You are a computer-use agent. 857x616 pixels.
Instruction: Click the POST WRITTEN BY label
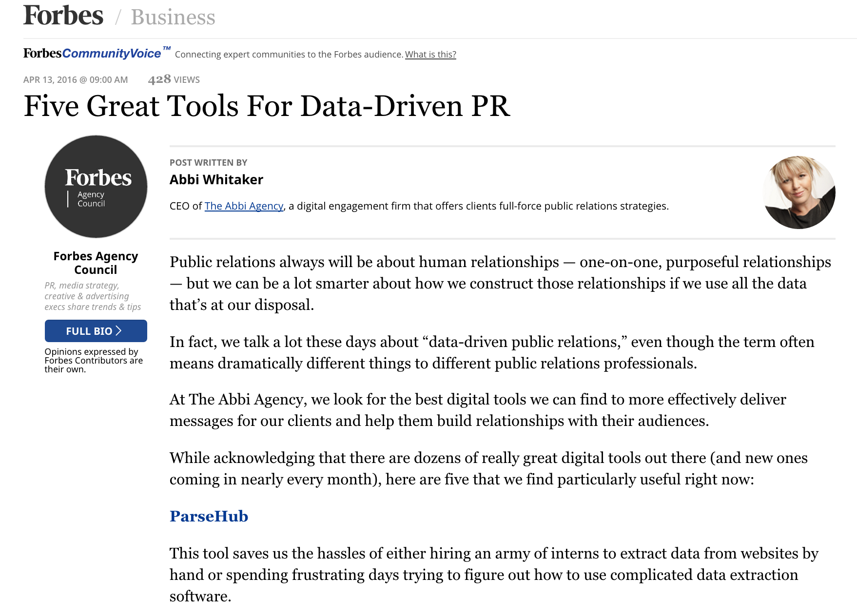coord(209,162)
